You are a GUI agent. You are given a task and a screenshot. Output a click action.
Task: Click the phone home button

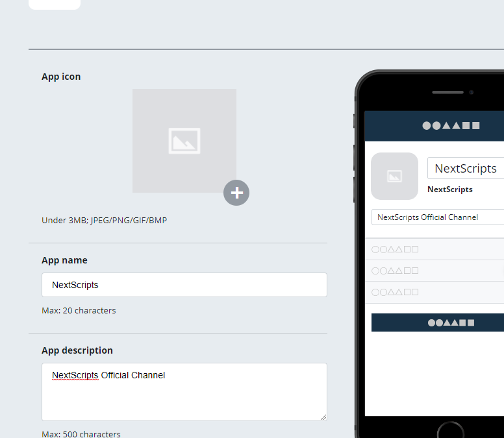(x=451, y=430)
